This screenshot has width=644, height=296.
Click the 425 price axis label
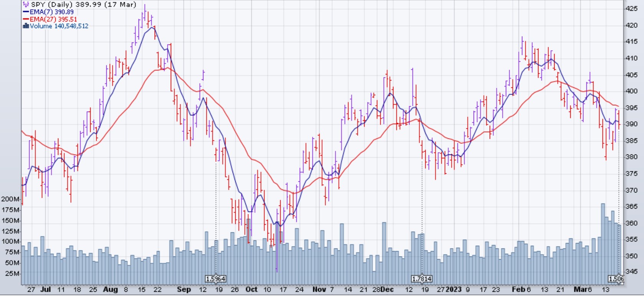point(631,8)
